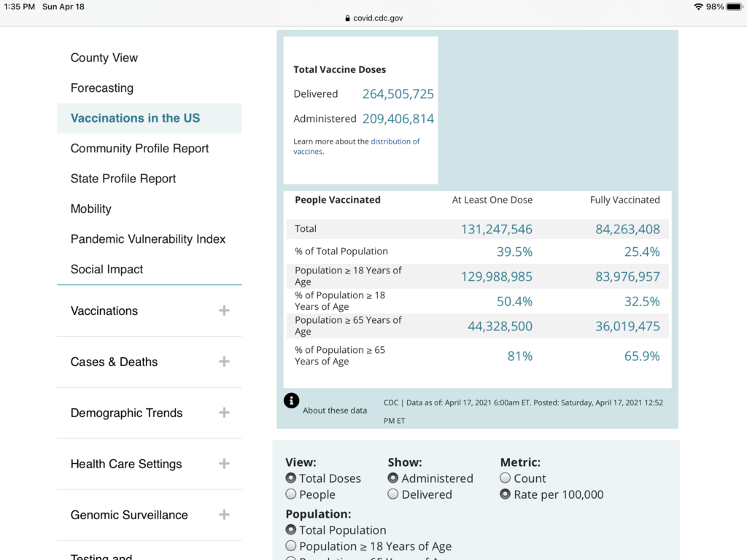Viewport: 747px width, 560px height.
Task: Expand the Vaccinations section with plus icon
Action: point(224,311)
